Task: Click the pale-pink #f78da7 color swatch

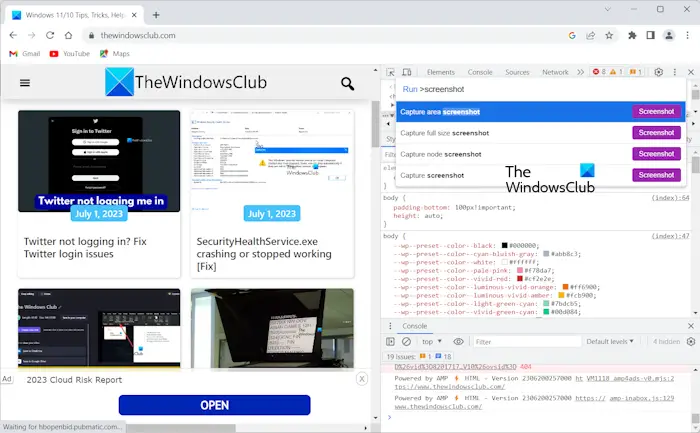Action: click(x=520, y=271)
